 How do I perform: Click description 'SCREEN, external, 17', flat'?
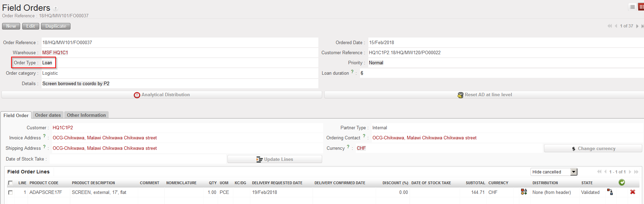click(x=99, y=192)
